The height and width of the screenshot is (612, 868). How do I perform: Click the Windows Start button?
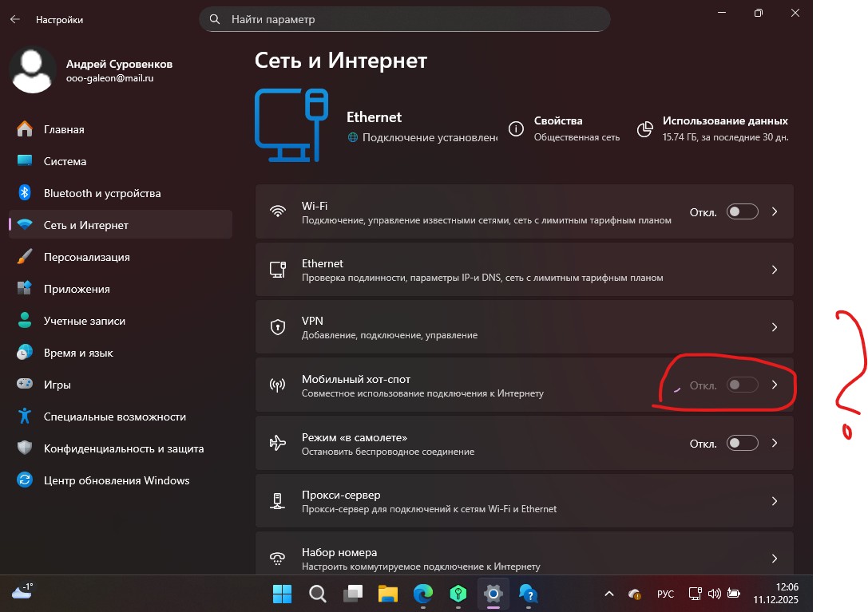click(x=282, y=594)
